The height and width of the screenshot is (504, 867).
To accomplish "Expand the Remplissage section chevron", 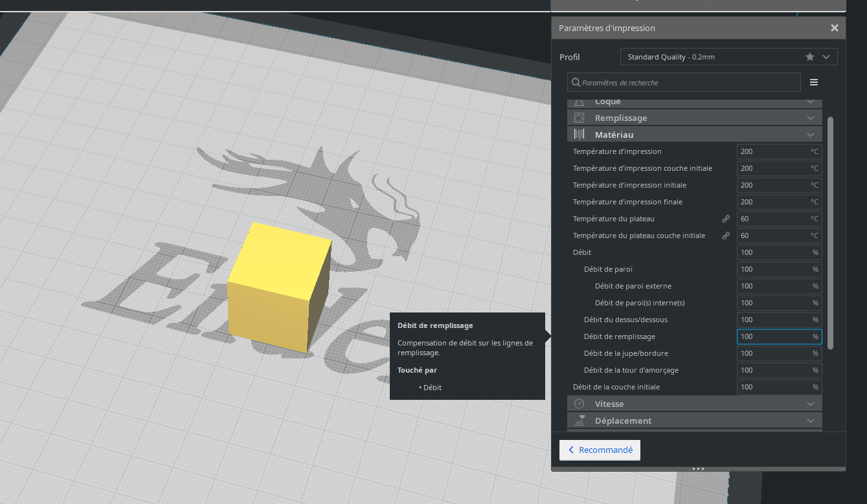I will coord(810,118).
